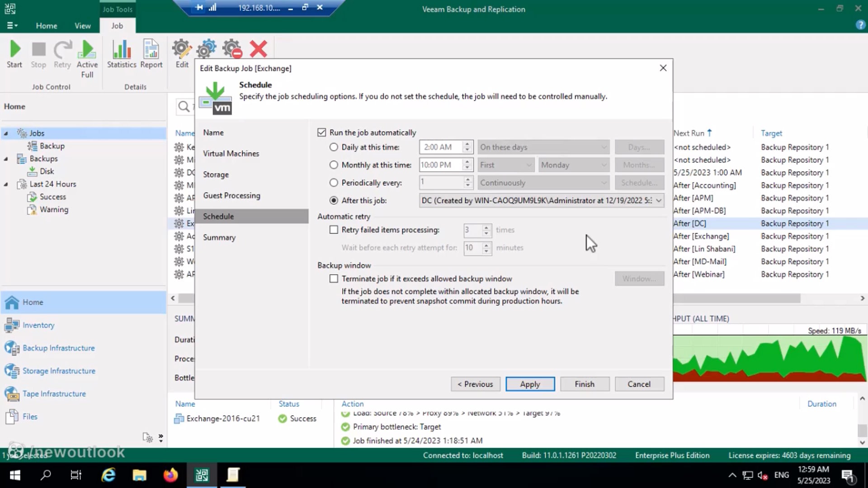Enable Retry failed items processing

pos(334,230)
